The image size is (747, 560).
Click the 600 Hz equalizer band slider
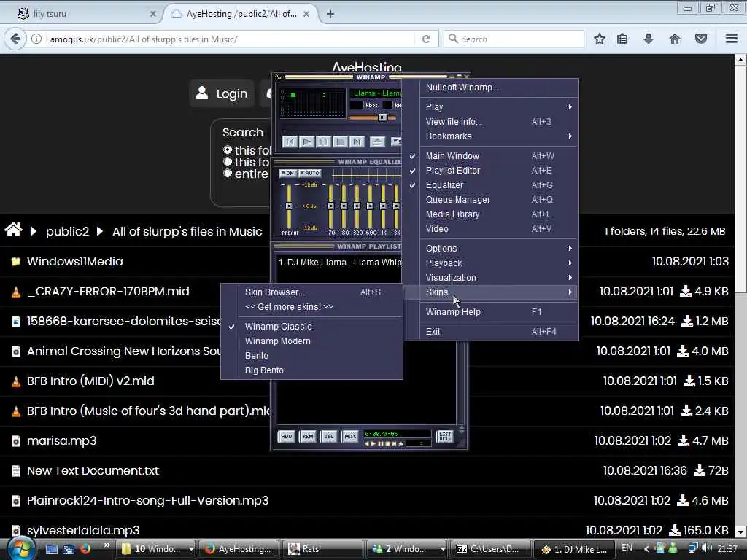pyautogui.click(x=370, y=206)
